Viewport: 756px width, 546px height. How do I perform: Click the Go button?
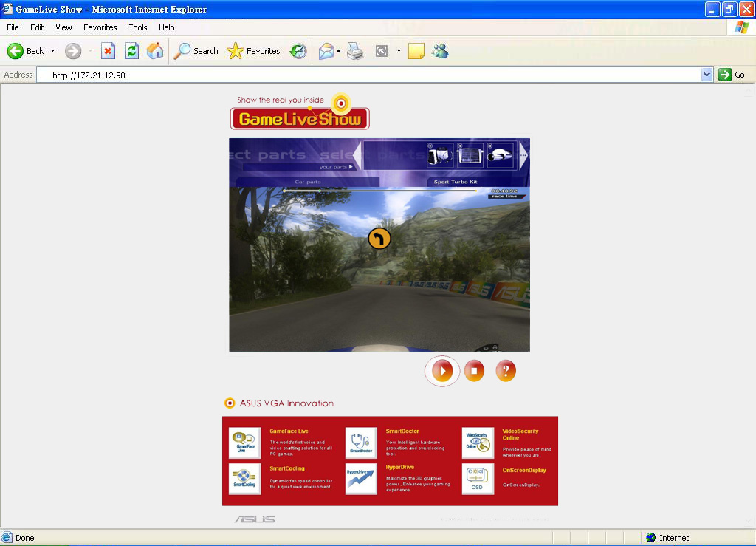tap(732, 75)
